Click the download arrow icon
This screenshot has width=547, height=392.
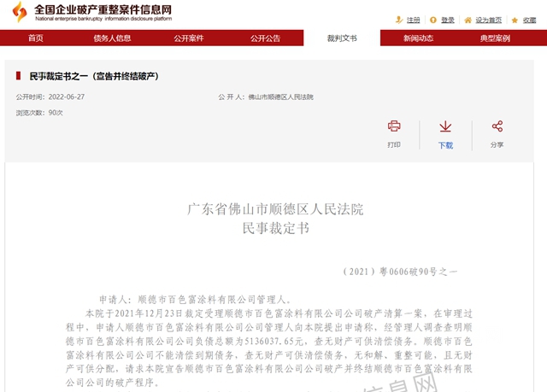coord(445,126)
